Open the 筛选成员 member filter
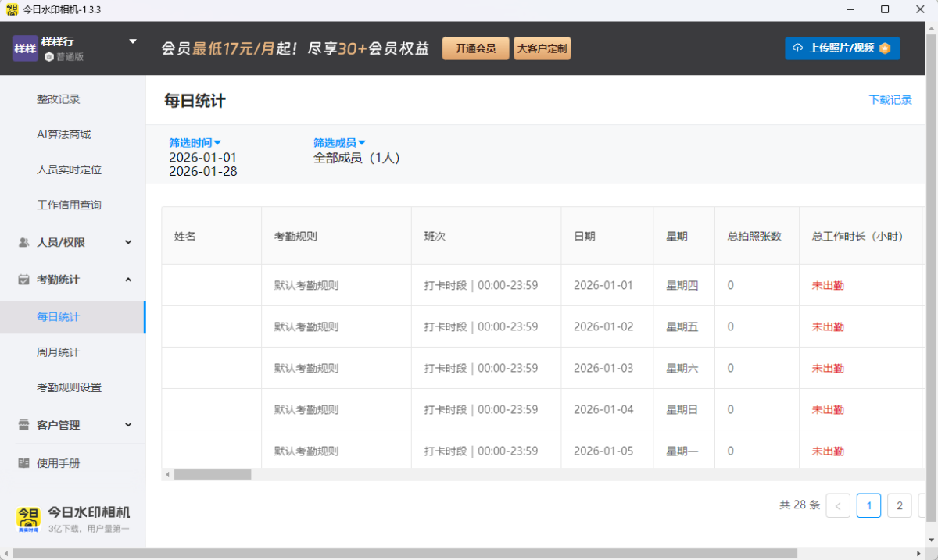 click(x=339, y=143)
